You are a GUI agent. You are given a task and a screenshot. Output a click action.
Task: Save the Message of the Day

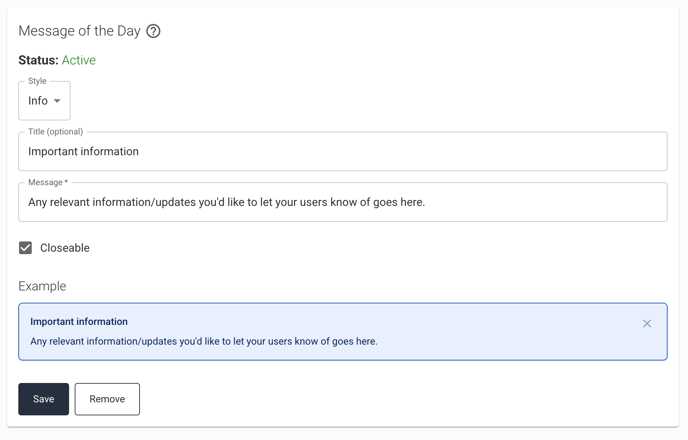click(x=43, y=399)
